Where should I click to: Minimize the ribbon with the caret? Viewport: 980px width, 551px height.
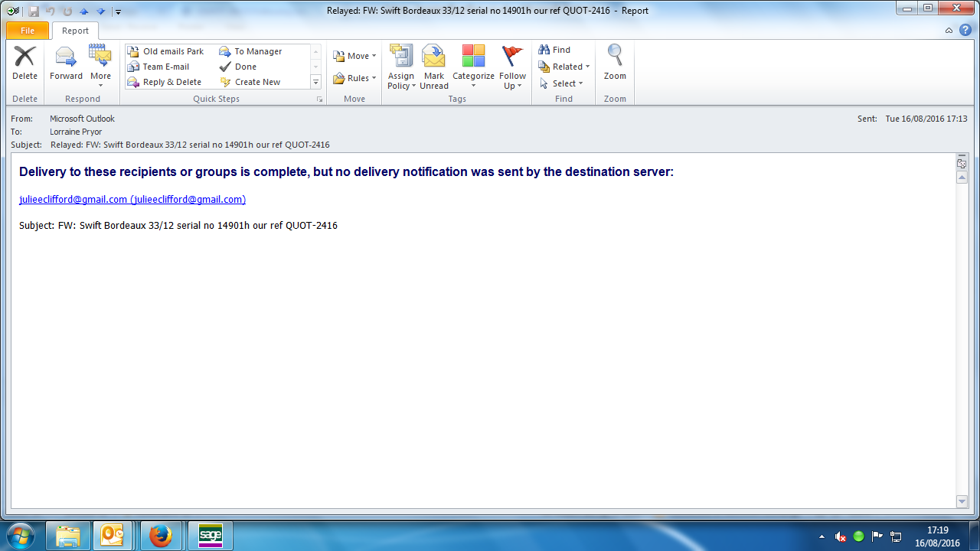(949, 31)
